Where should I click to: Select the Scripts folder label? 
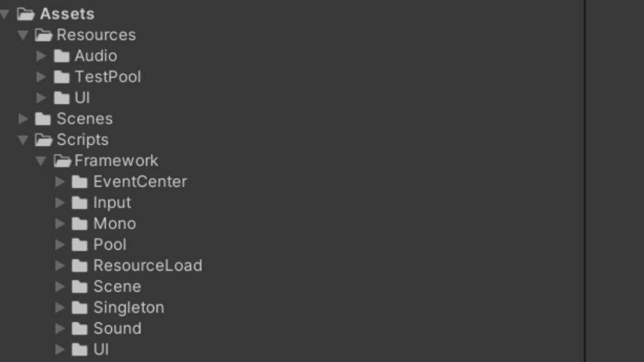tap(82, 140)
